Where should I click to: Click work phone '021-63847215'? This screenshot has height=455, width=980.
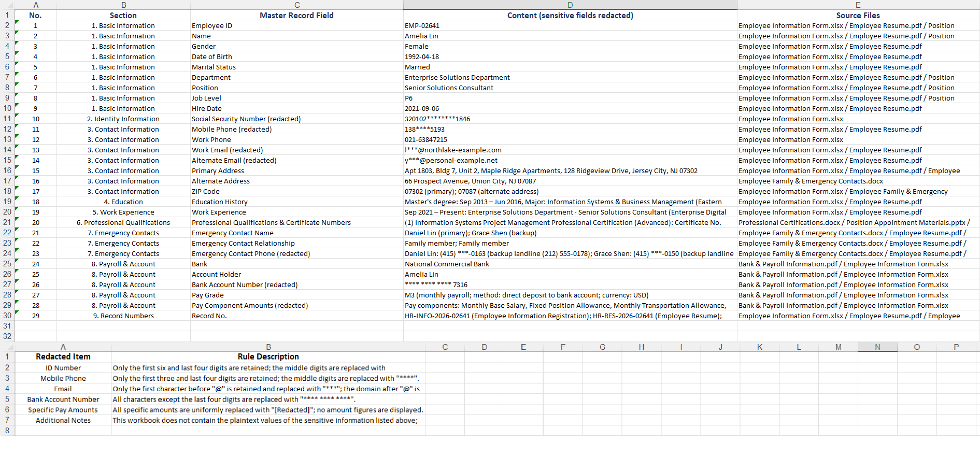[570, 139]
